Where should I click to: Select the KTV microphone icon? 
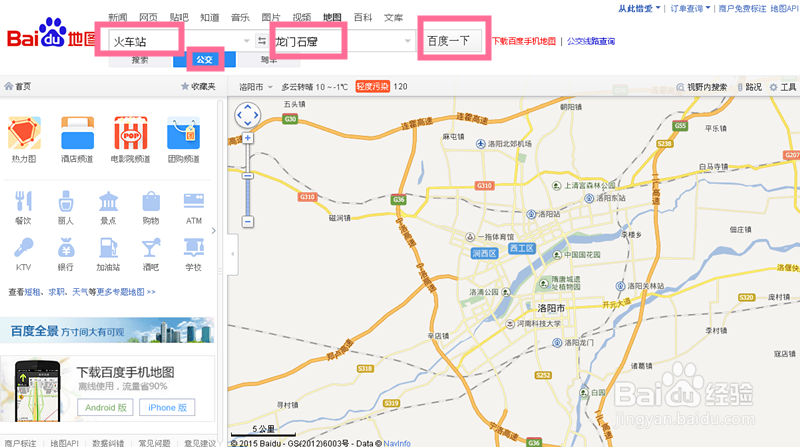pyautogui.click(x=23, y=248)
